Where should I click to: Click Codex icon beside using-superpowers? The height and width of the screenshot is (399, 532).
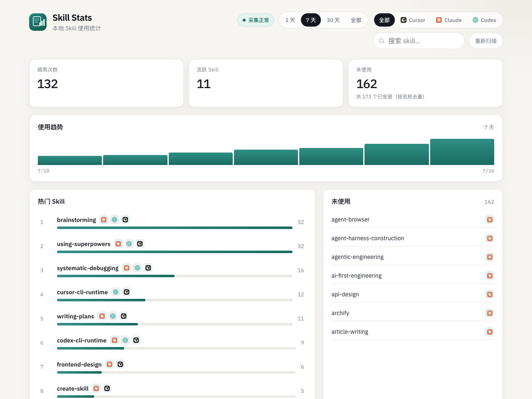(129, 244)
